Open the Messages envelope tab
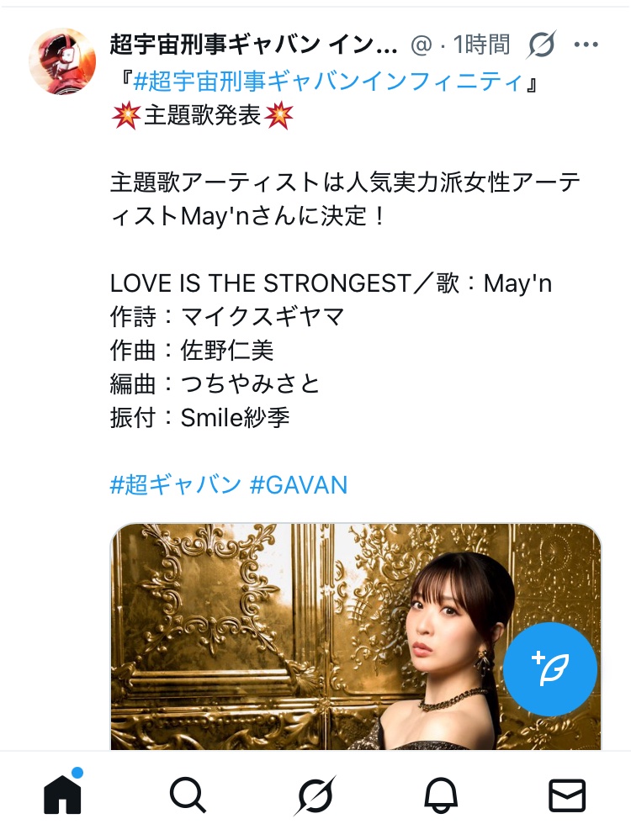 pyautogui.click(x=567, y=795)
